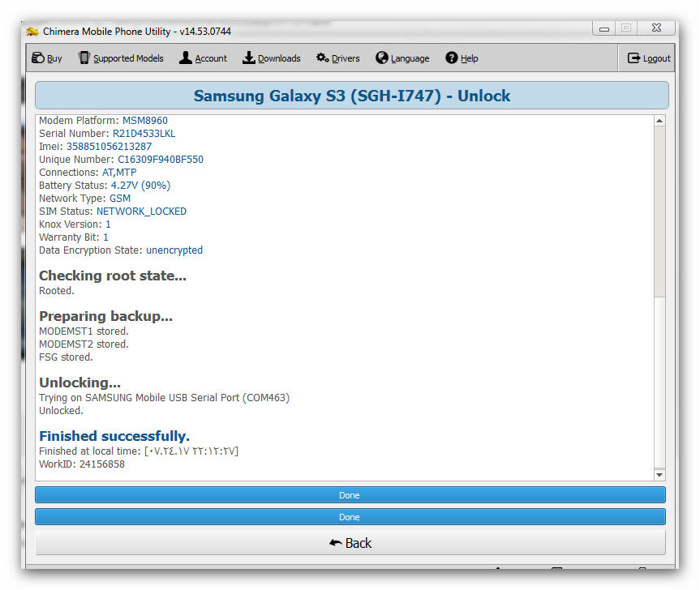The image size is (700, 590).
Task: Click the window title text with version v14.53.0744
Action: coord(137,32)
